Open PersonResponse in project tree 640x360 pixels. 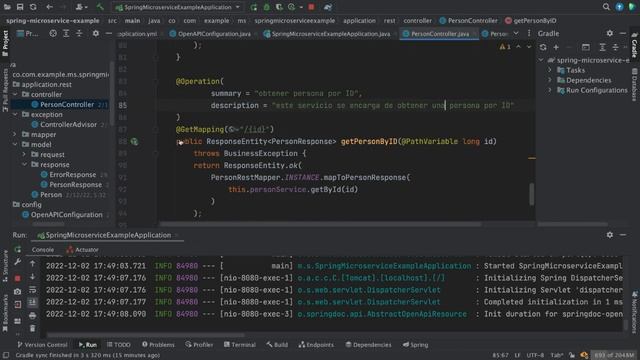pos(76,184)
